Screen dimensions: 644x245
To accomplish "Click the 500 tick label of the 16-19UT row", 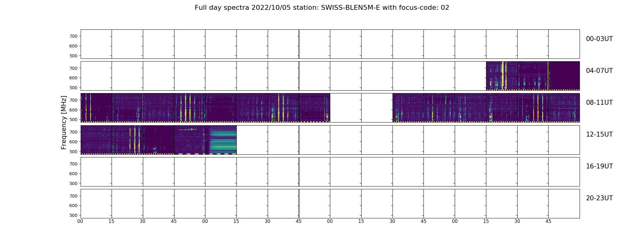I will (x=74, y=183).
